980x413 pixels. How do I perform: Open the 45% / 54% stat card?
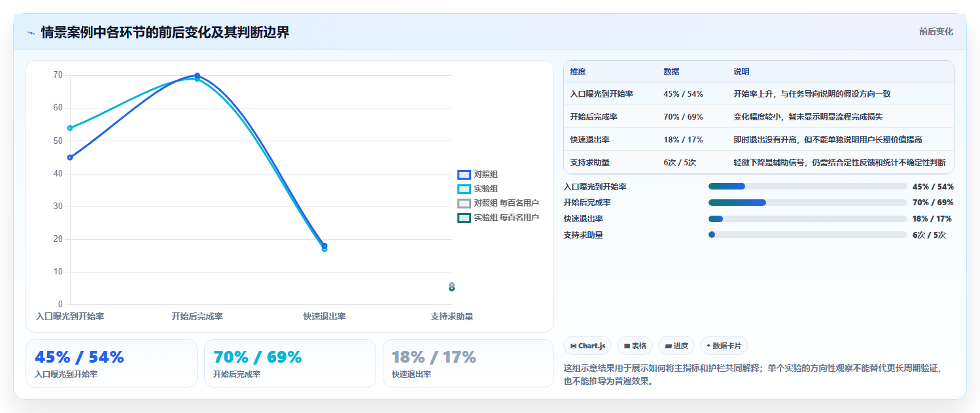click(x=111, y=363)
